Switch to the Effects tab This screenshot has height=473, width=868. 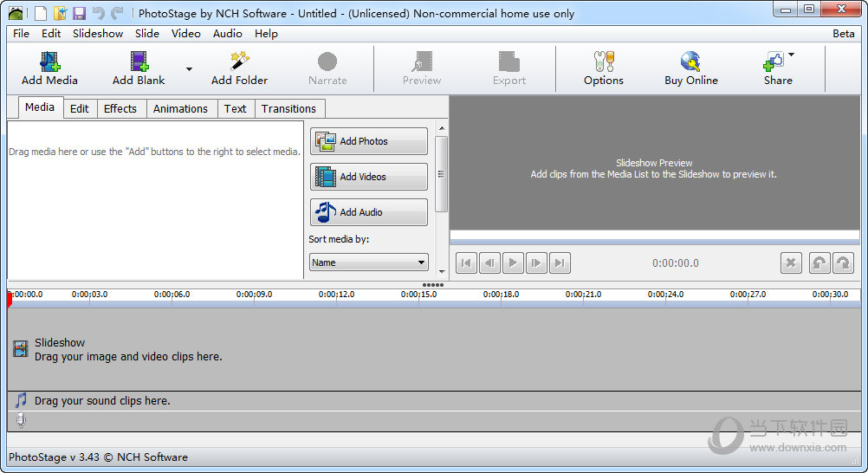(x=120, y=109)
